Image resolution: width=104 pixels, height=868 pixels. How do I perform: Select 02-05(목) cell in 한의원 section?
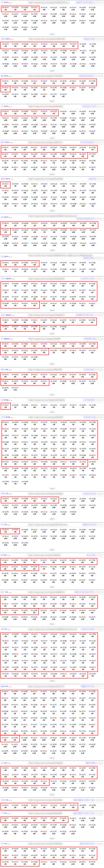point(5,483)
